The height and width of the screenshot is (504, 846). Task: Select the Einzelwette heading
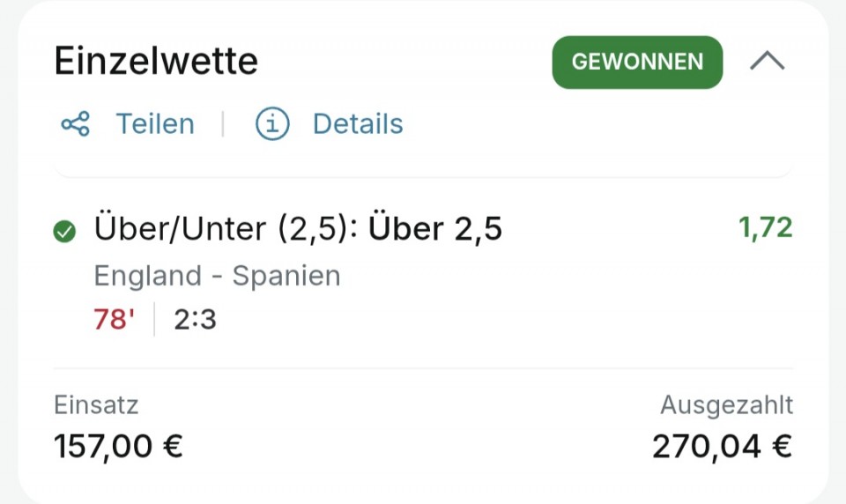coord(156,61)
